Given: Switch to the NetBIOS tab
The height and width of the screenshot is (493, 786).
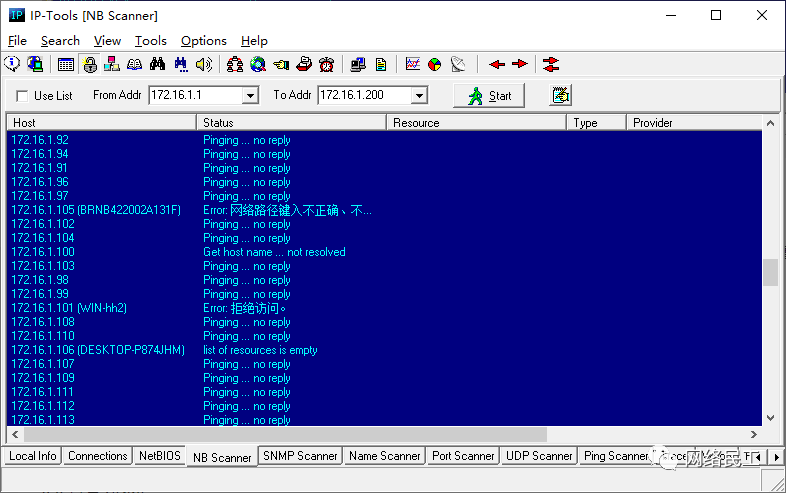Looking at the screenshot, I should 159,456.
